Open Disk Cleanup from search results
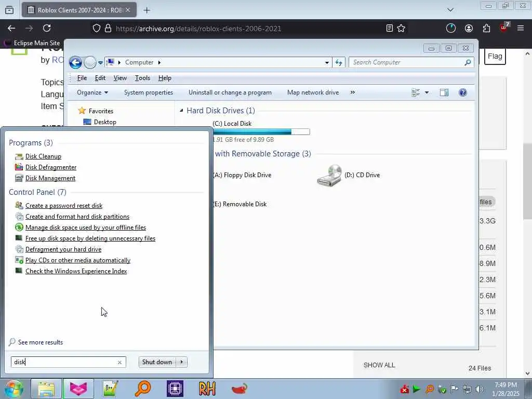This screenshot has width=532, height=399. click(44, 156)
